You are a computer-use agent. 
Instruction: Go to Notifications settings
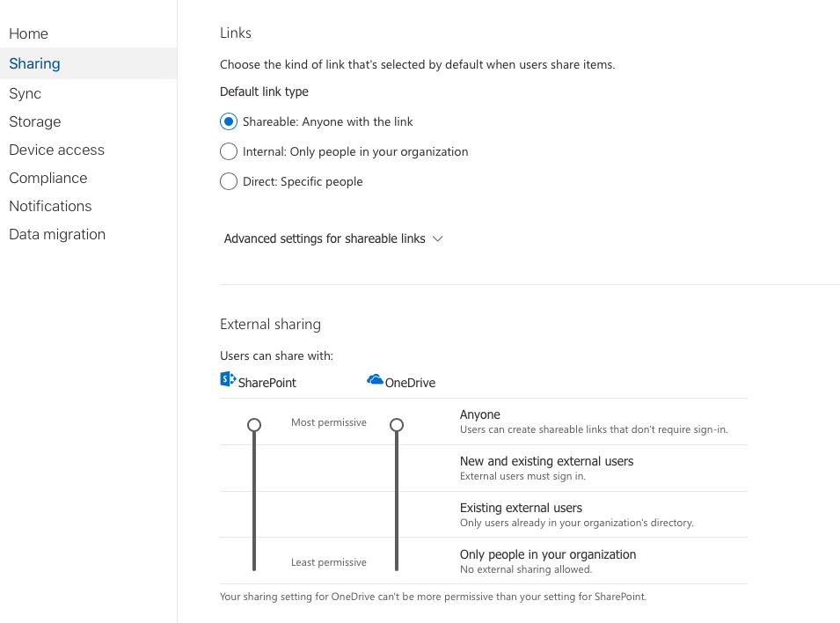[x=50, y=206]
